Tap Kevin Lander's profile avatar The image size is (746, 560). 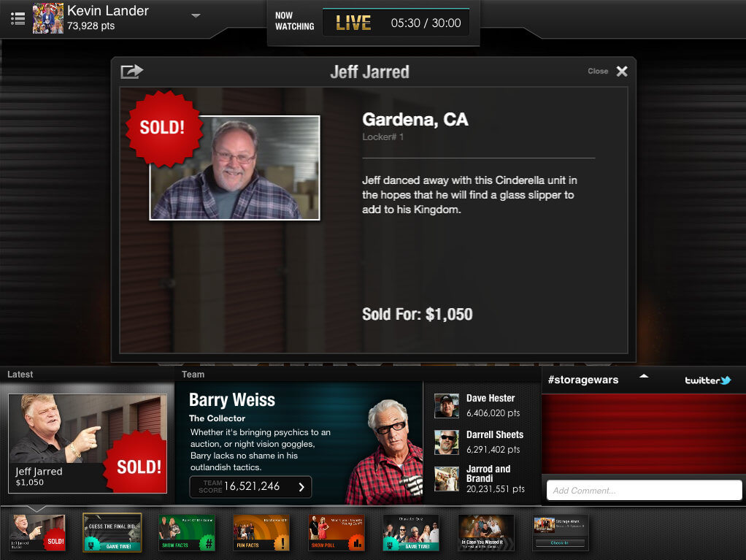[48, 19]
